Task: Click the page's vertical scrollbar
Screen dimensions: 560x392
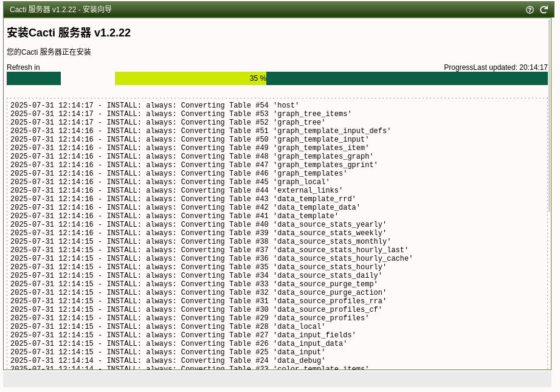Action: pyautogui.click(x=549, y=115)
